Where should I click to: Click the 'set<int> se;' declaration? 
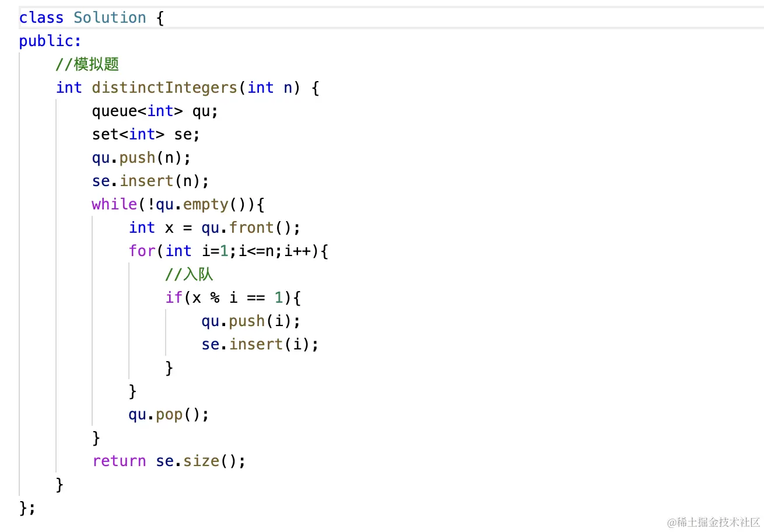146,134
